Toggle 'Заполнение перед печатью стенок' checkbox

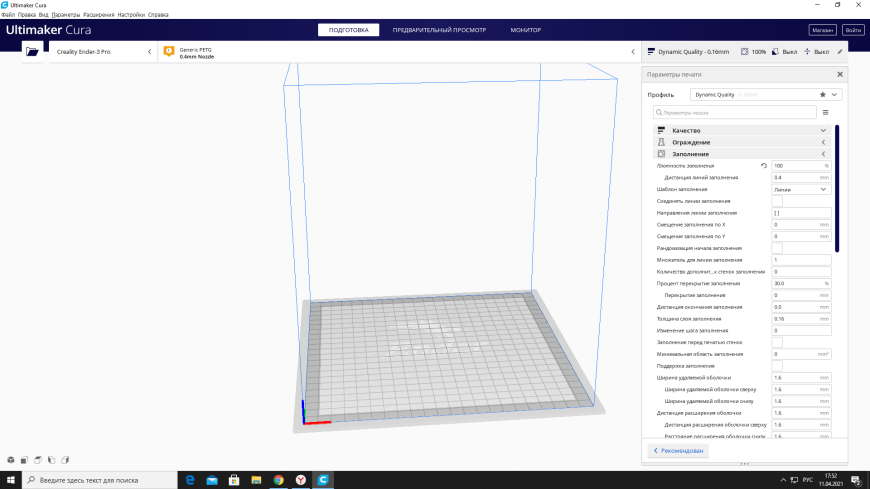pos(777,342)
